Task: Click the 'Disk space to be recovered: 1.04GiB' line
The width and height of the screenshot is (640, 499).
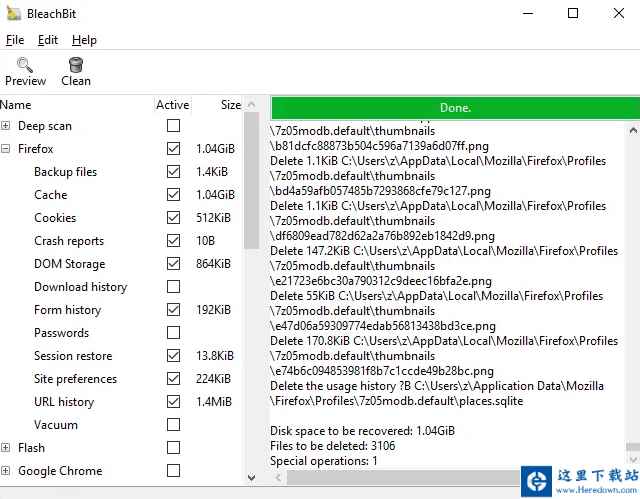Action: click(x=362, y=431)
